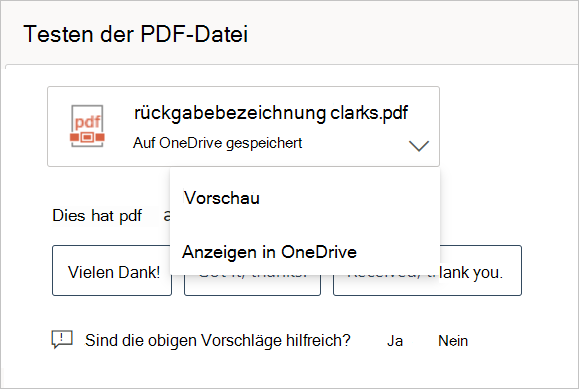Image resolution: width=579 pixels, height=389 pixels.
Task: Click the subject 'Testen der PDF-Datei'
Action: (136, 34)
